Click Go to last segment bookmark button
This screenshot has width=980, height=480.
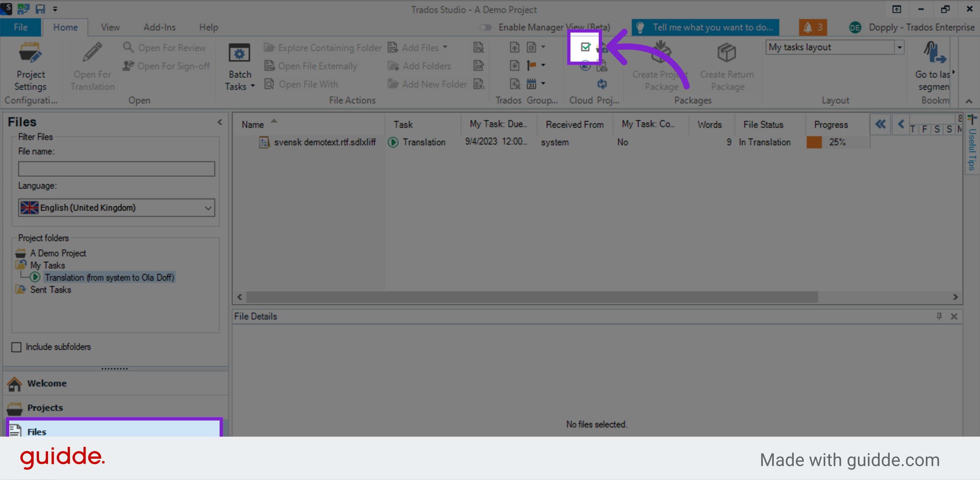click(x=933, y=67)
